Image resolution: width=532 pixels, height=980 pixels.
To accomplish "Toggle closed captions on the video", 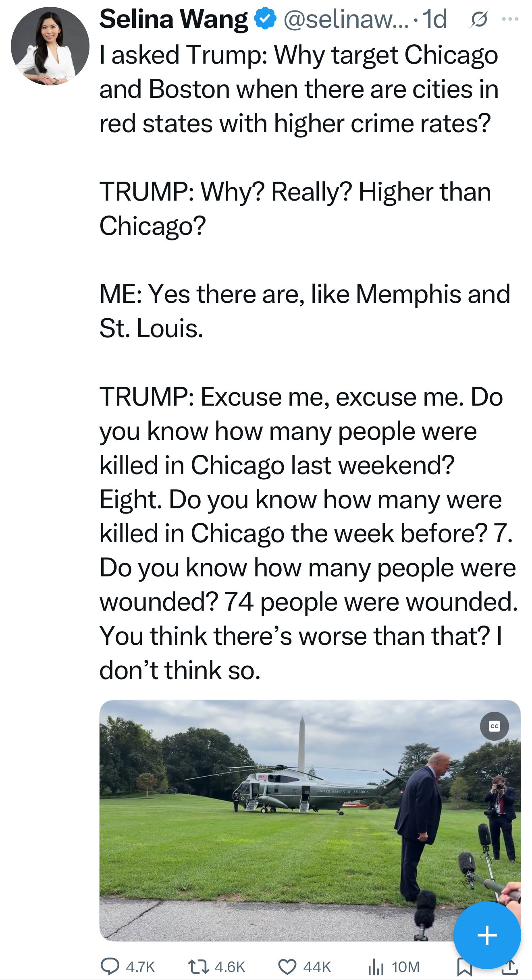I will point(494,726).
